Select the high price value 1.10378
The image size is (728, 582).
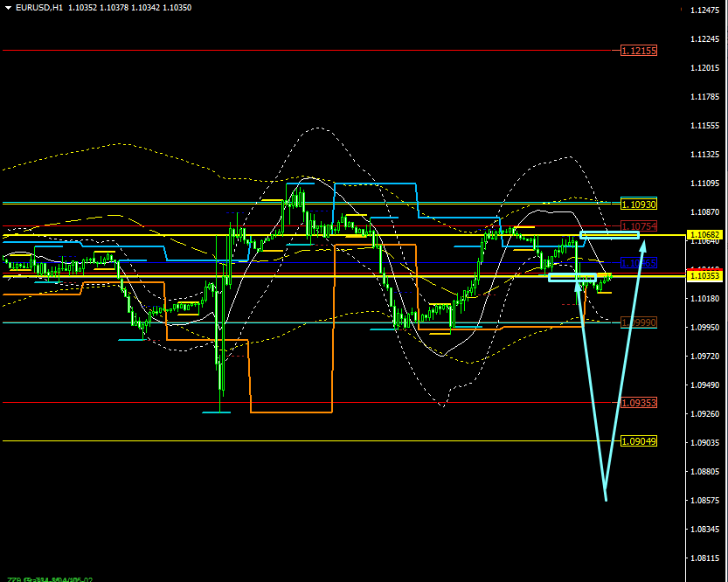click(x=114, y=8)
